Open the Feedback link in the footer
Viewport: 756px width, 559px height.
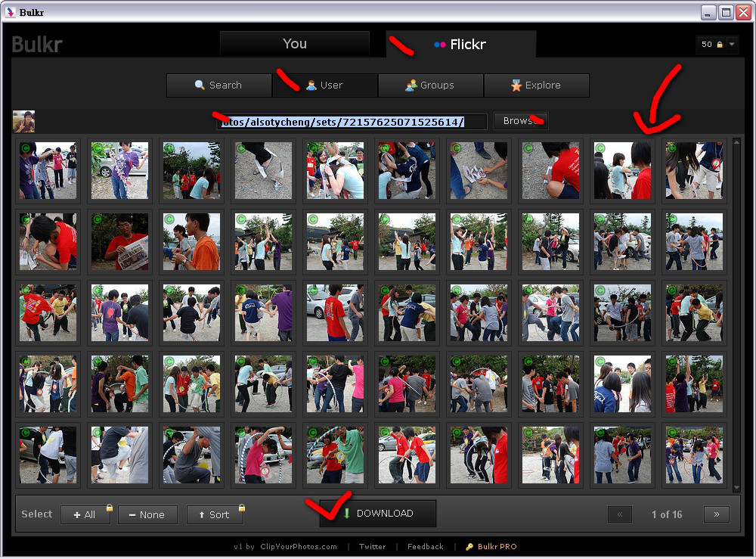(x=425, y=546)
